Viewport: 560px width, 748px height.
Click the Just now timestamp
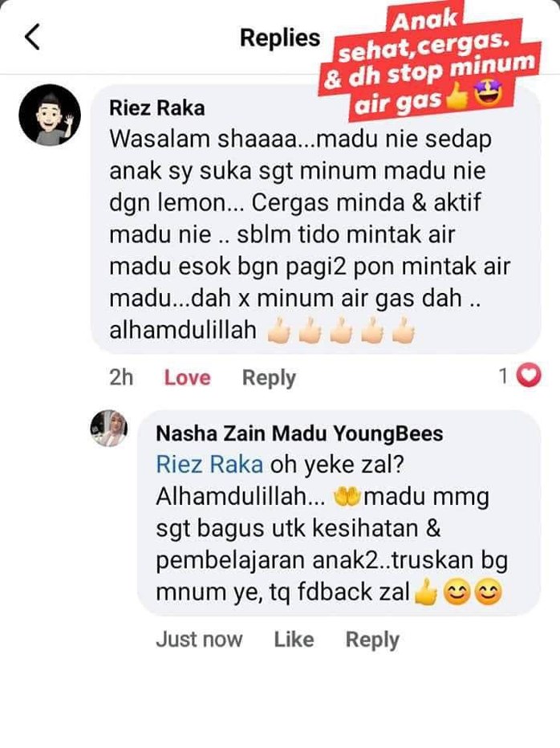coord(199,639)
